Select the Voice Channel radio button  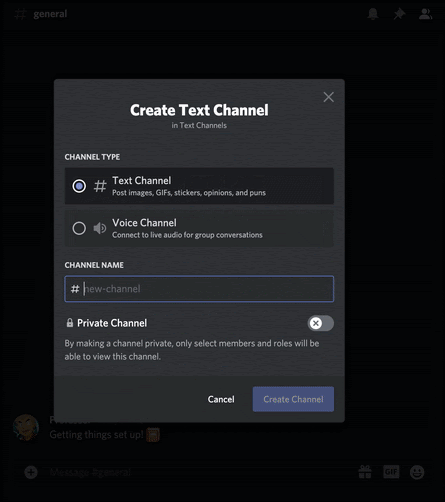click(x=79, y=228)
